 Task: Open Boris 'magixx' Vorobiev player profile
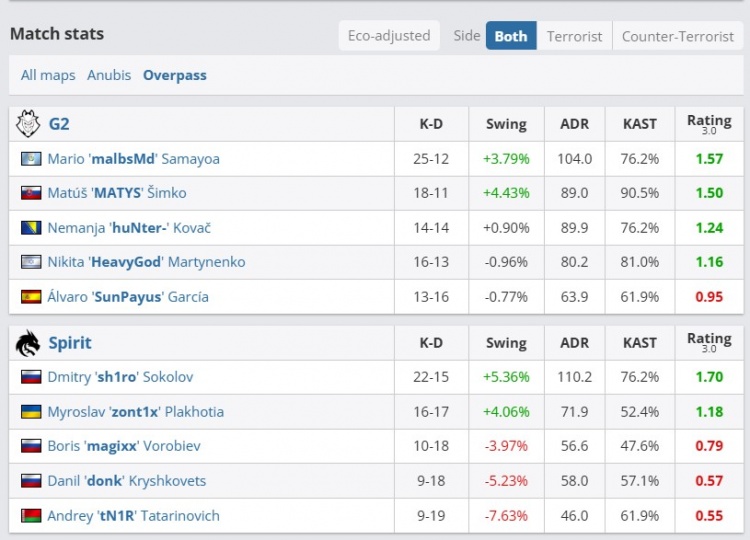124,446
